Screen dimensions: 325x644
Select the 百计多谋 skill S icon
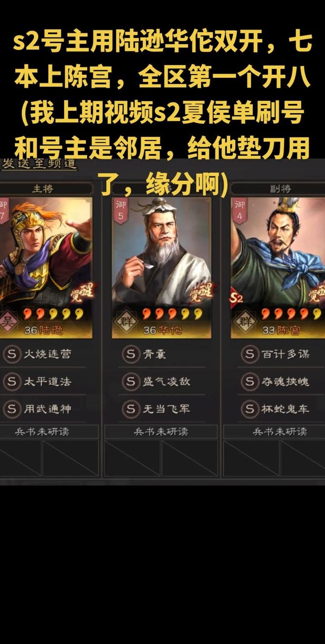click(250, 354)
